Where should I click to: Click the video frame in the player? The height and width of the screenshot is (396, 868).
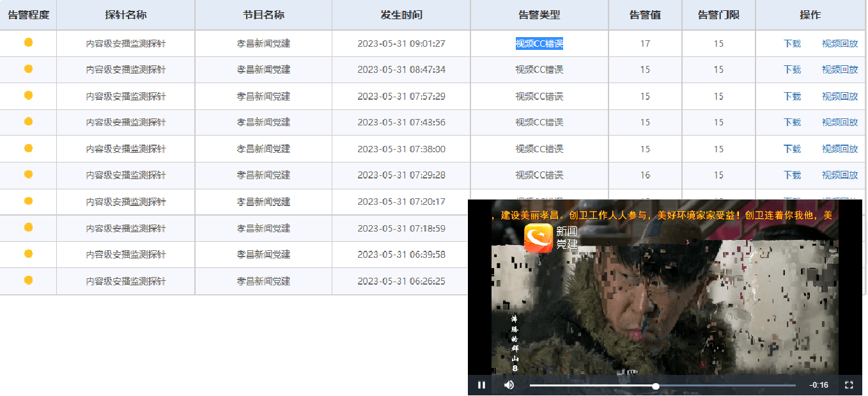pos(665,307)
